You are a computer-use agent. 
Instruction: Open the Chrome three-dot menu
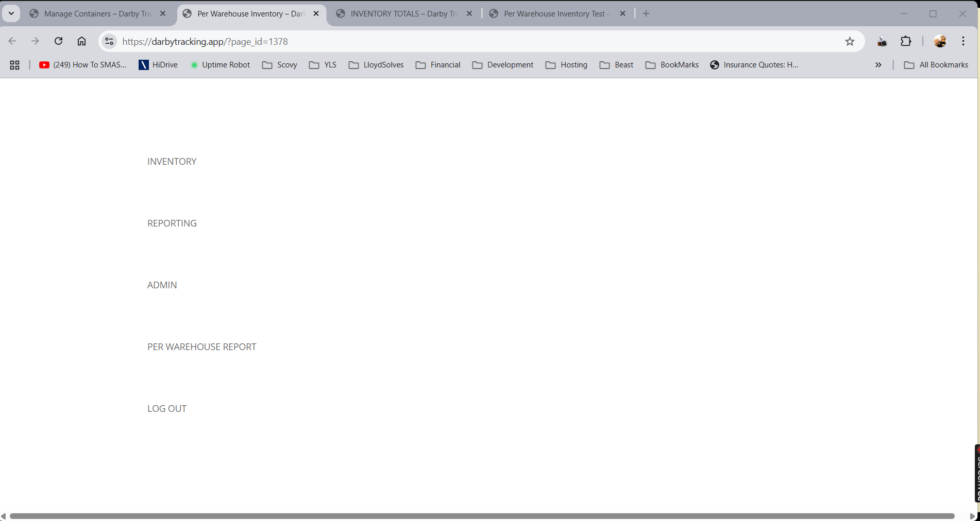tap(963, 41)
